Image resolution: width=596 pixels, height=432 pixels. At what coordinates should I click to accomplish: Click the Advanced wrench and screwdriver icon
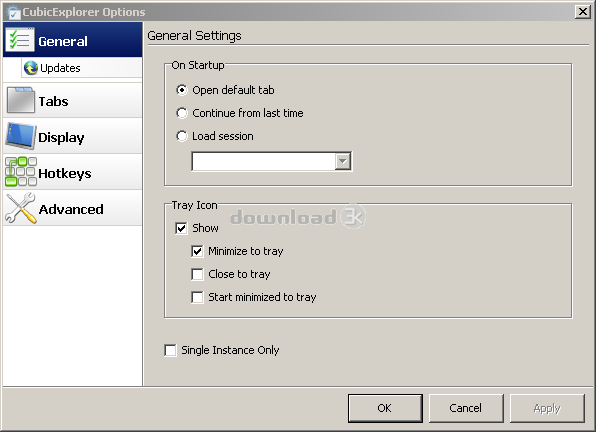[21, 208]
